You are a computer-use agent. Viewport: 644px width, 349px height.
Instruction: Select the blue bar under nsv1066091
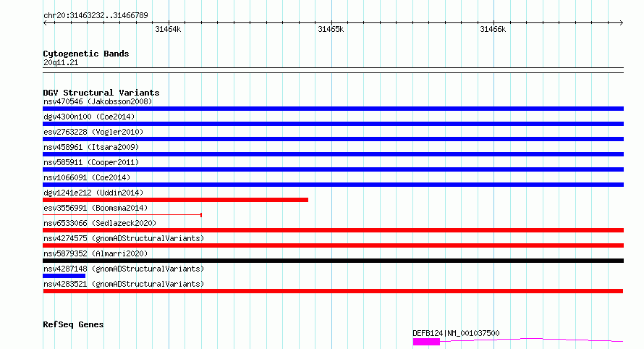tap(333, 185)
